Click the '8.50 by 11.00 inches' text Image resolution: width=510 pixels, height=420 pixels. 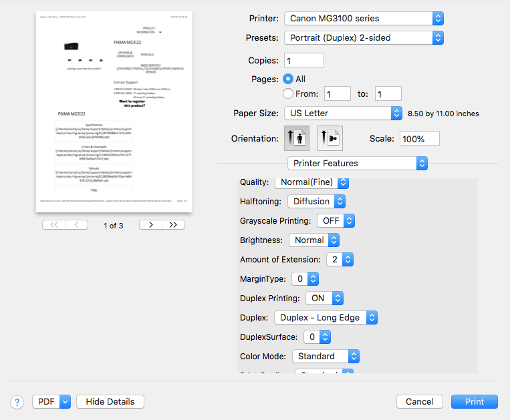pyautogui.click(x=443, y=114)
